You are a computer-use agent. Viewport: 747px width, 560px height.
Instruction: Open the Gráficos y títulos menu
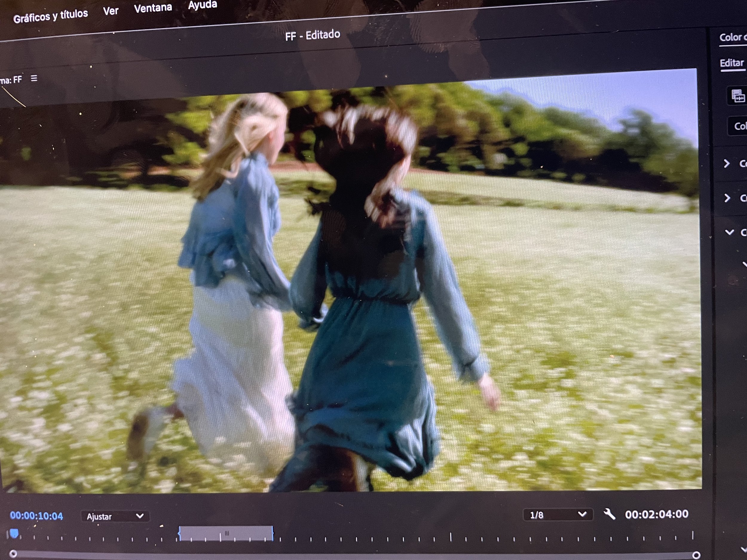pos(50,16)
